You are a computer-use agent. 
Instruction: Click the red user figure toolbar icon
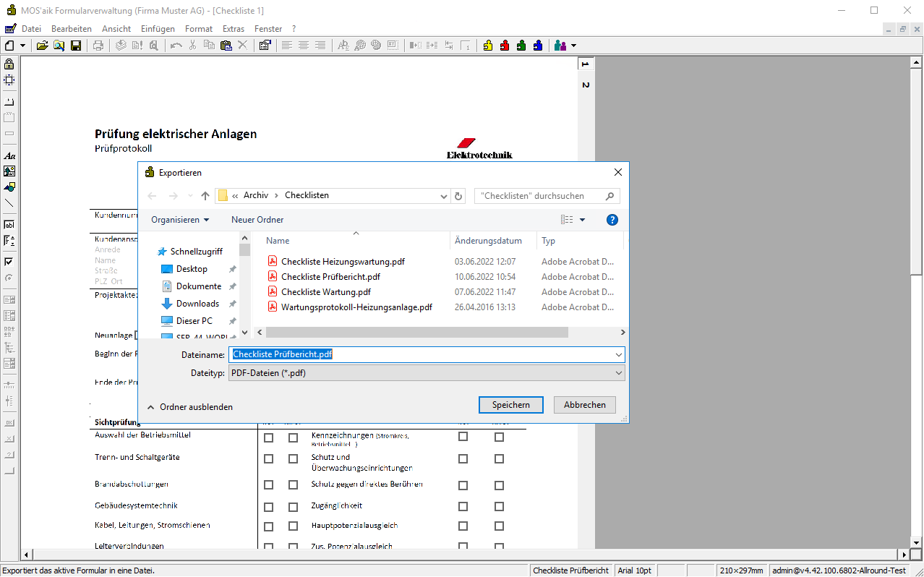tap(505, 46)
